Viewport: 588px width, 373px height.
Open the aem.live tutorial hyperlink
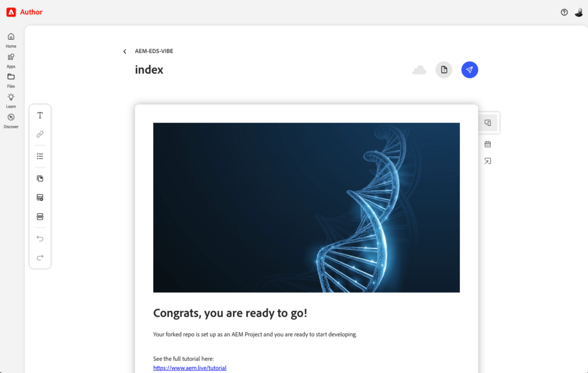(x=189, y=368)
